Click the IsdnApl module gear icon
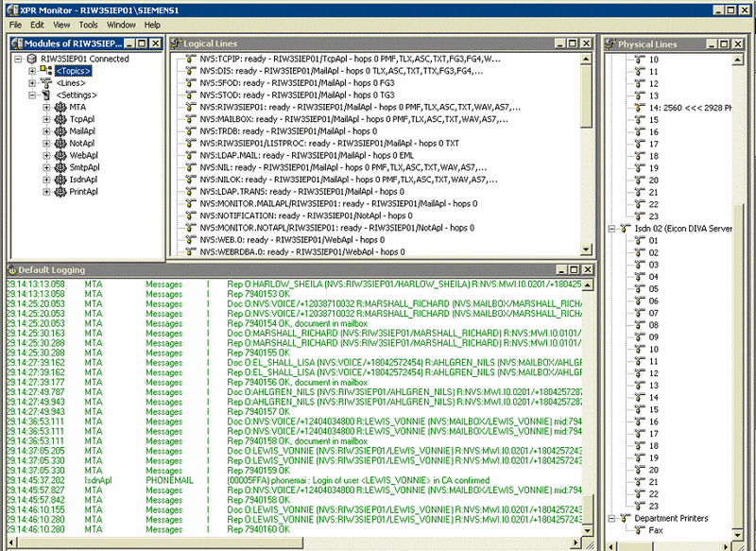The height and width of the screenshot is (551, 756). pos(60,180)
